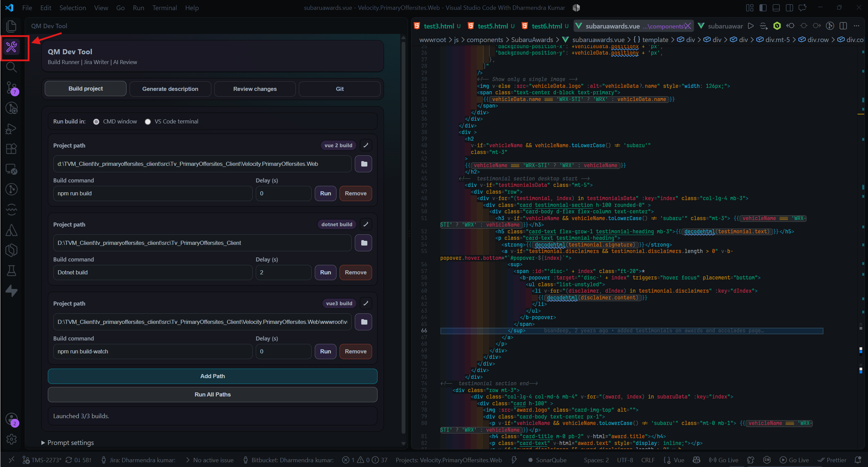Open the Selection menu

[x=73, y=8]
